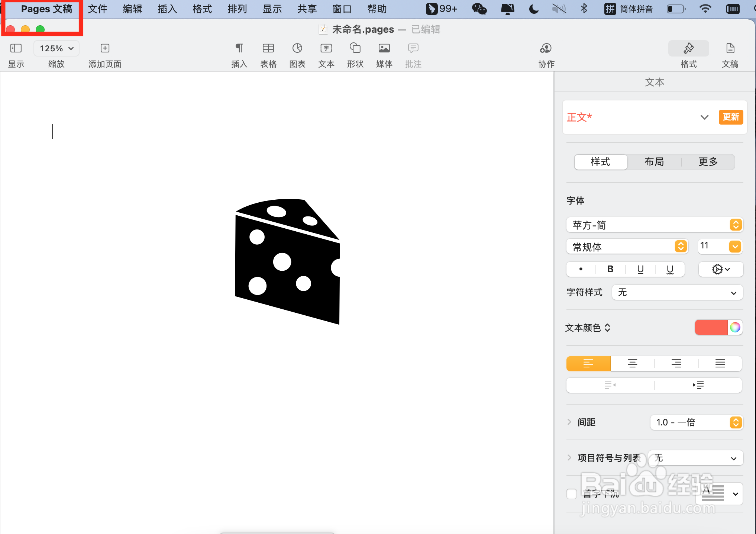This screenshot has width=756, height=534.
Task: Switch to the 更多 tab
Action: pyautogui.click(x=708, y=162)
